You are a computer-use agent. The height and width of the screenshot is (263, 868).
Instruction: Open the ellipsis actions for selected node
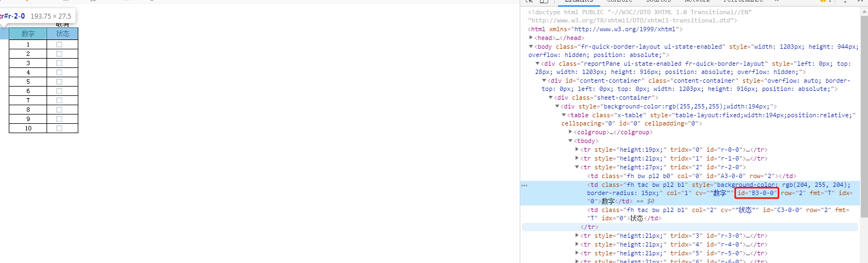pyautogui.click(x=524, y=185)
